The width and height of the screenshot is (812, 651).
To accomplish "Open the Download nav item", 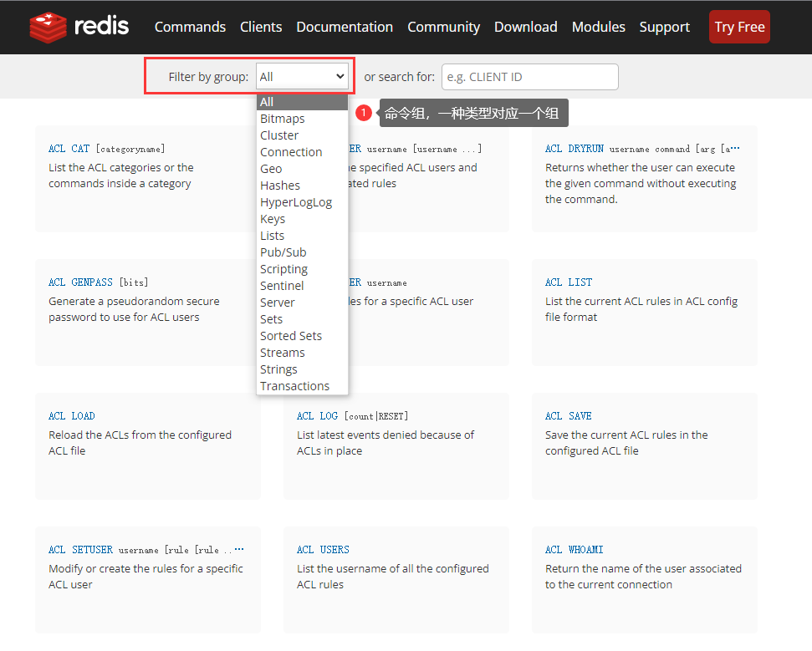I will (x=526, y=27).
